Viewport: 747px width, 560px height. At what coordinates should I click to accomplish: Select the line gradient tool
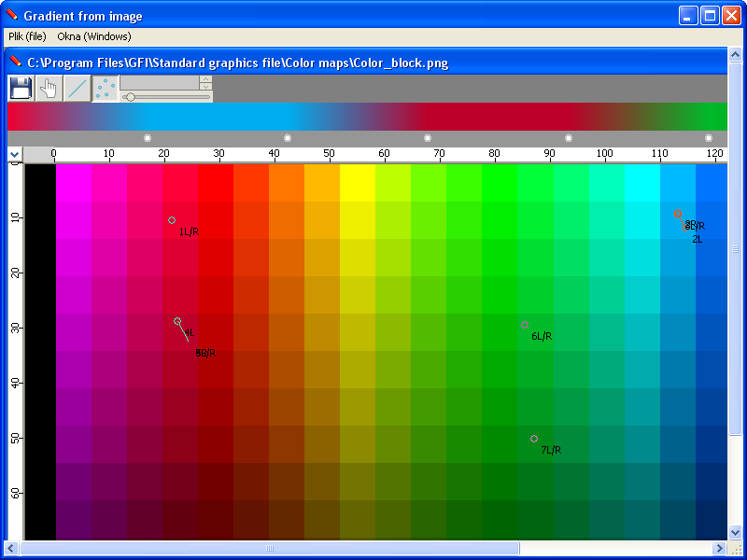pos(77,89)
